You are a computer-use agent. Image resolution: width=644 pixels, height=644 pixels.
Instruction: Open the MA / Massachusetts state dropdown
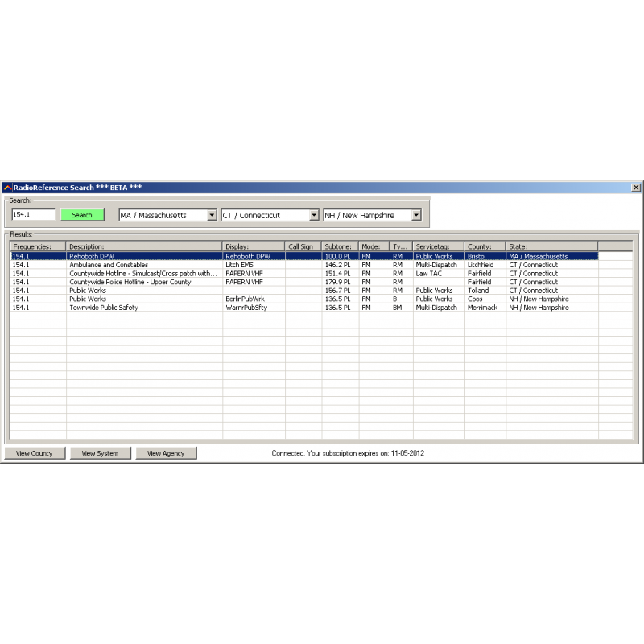(212, 215)
